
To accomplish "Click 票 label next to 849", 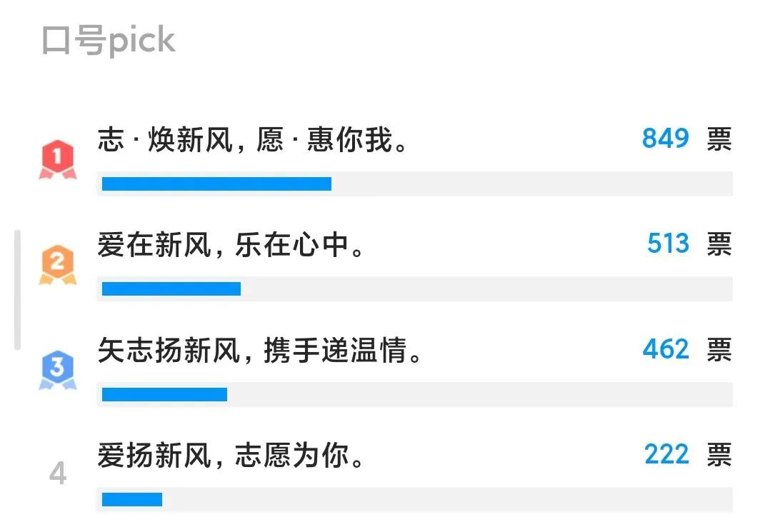I will [x=719, y=139].
